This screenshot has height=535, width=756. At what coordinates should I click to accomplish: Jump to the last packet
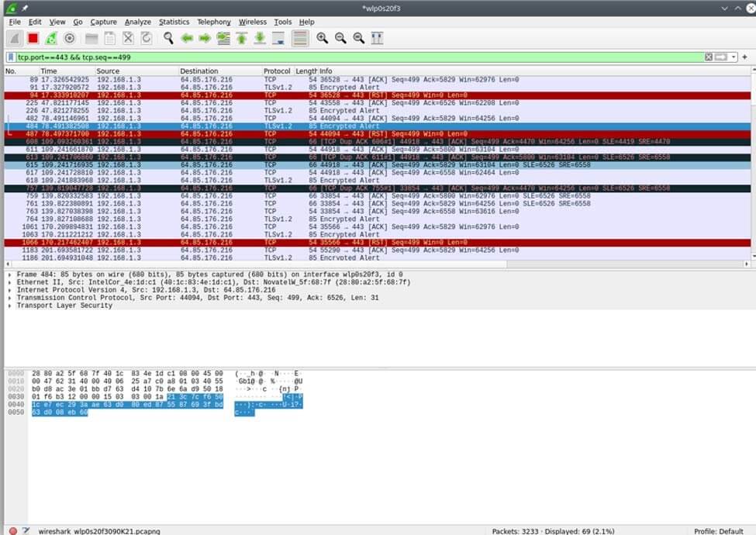point(260,39)
